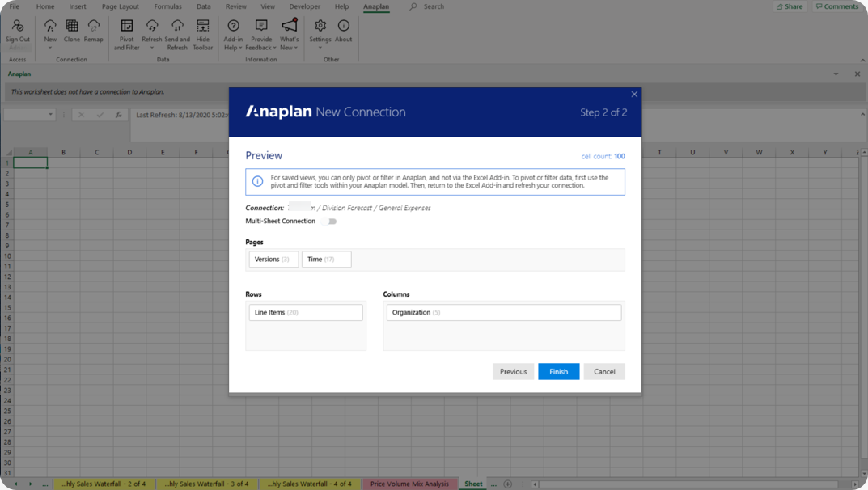Open the Add-in Help icon
868x490 pixels.
pos(234,26)
